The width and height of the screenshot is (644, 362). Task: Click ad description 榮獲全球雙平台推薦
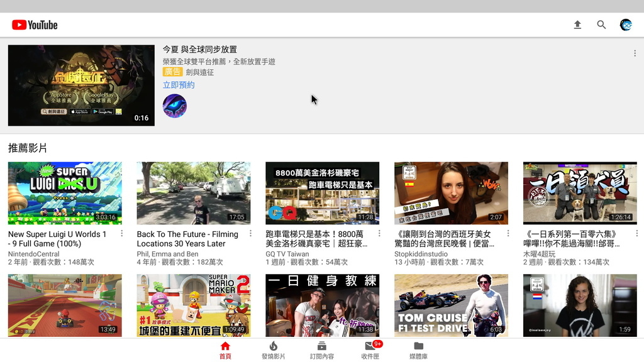tap(219, 62)
